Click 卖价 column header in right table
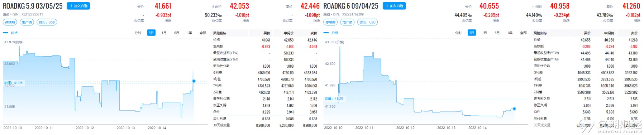Image resolution: width=644 pixels, height=135 pixels. (x=634, y=33)
